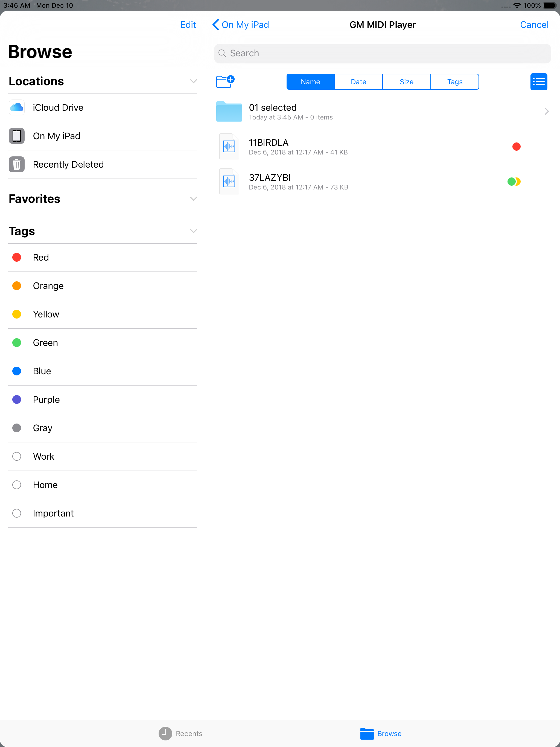Tap the Search field
Image resolution: width=560 pixels, height=747 pixels.
(382, 53)
